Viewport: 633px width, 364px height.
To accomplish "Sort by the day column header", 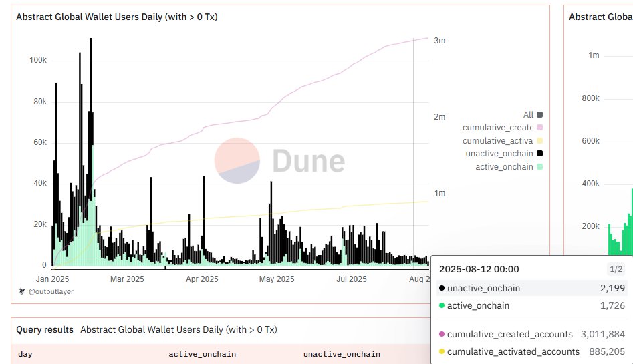I will (x=25, y=354).
